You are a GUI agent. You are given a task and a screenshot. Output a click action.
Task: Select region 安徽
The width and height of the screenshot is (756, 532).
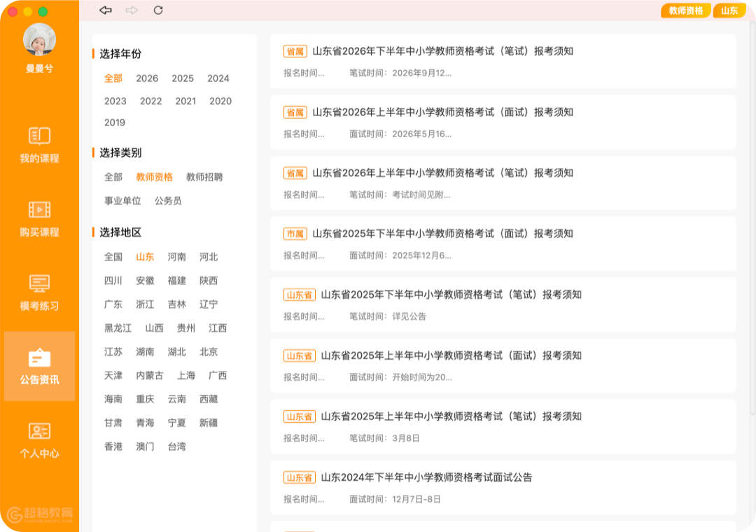coord(145,281)
